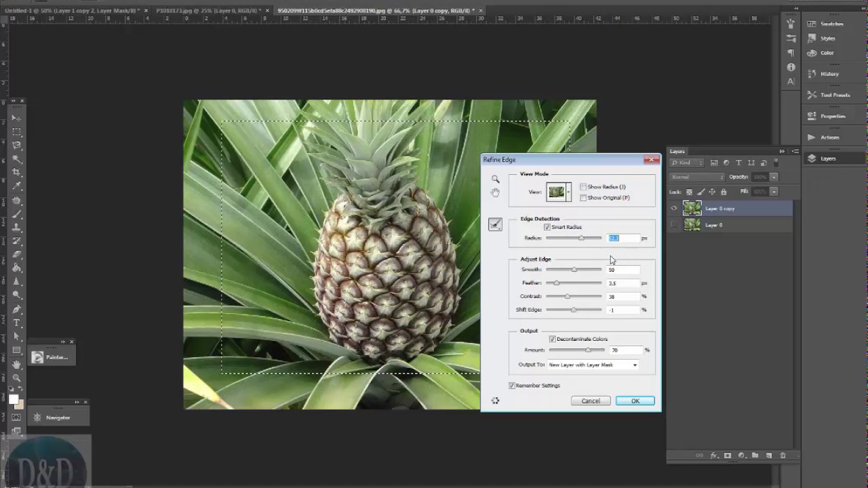868x488 pixels.
Task: Select the Type tool in toolbox
Action: (17, 323)
